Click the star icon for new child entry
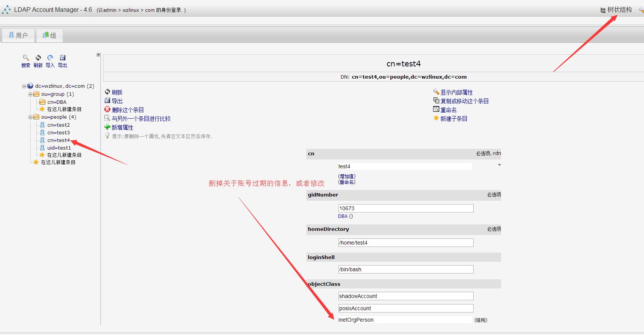The image size is (644, 335). (436, 118)
